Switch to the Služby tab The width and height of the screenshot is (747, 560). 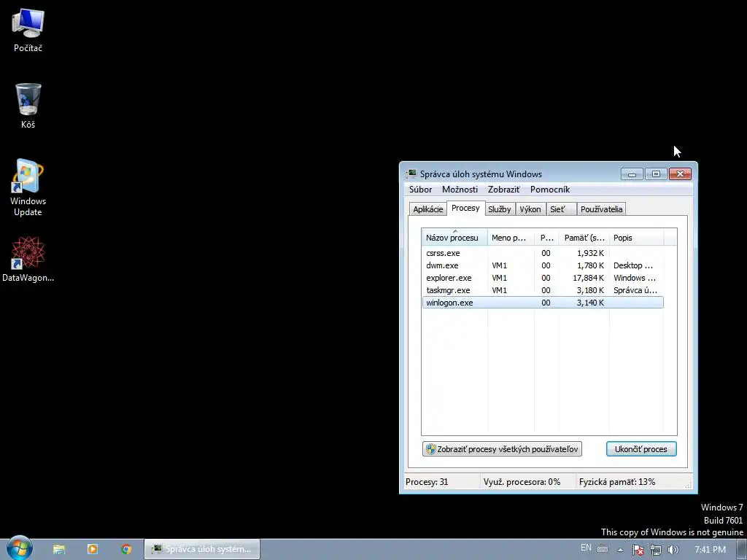pos(499,209)
